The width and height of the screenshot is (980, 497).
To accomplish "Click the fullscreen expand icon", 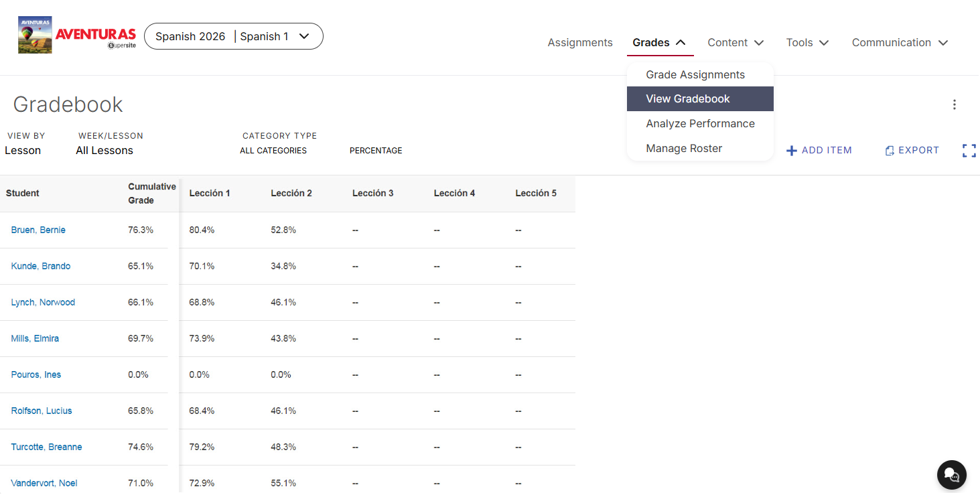I will [x=969, y=151].
